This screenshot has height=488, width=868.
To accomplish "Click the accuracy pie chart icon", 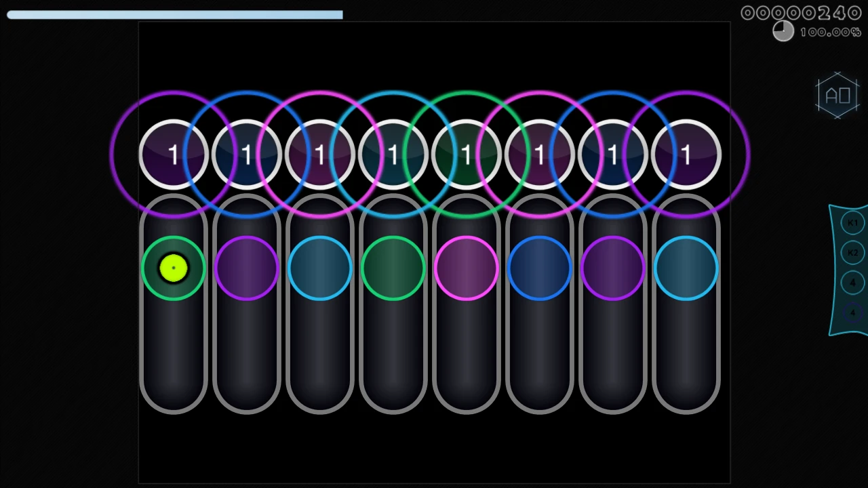I will (x=783, y=31).
